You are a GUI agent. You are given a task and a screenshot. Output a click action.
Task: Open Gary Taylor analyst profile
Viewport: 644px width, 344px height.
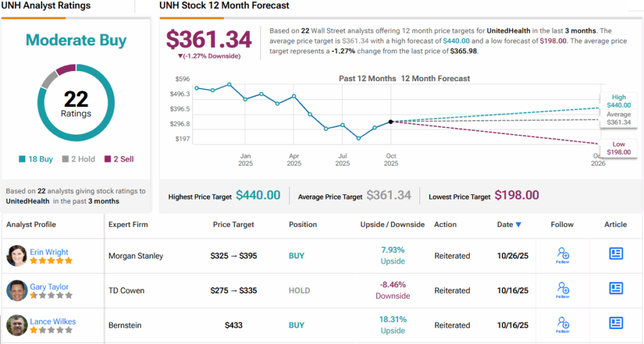49,287
